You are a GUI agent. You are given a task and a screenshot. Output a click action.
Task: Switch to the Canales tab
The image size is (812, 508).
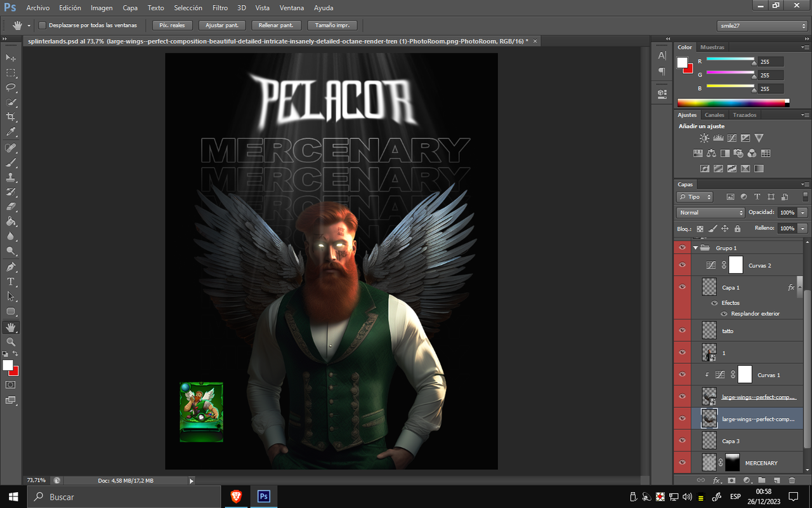714,115
